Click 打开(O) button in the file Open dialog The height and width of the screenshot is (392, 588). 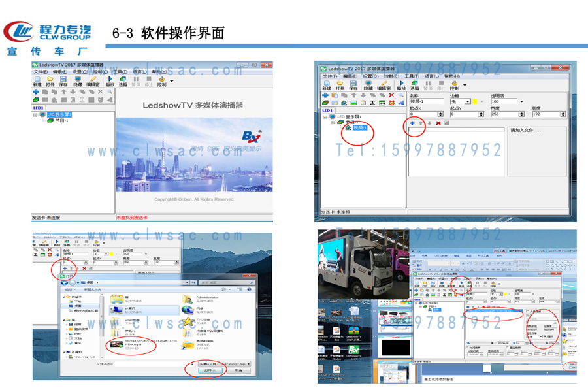210,370
